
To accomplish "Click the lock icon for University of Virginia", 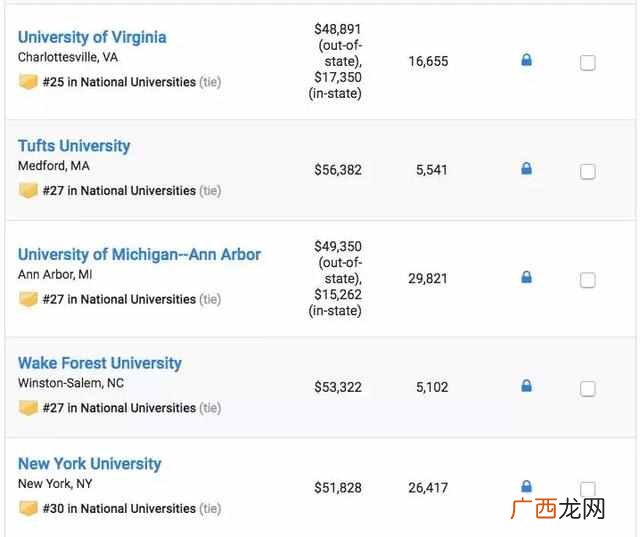I will pyautogui.click(x=527, y=60).
